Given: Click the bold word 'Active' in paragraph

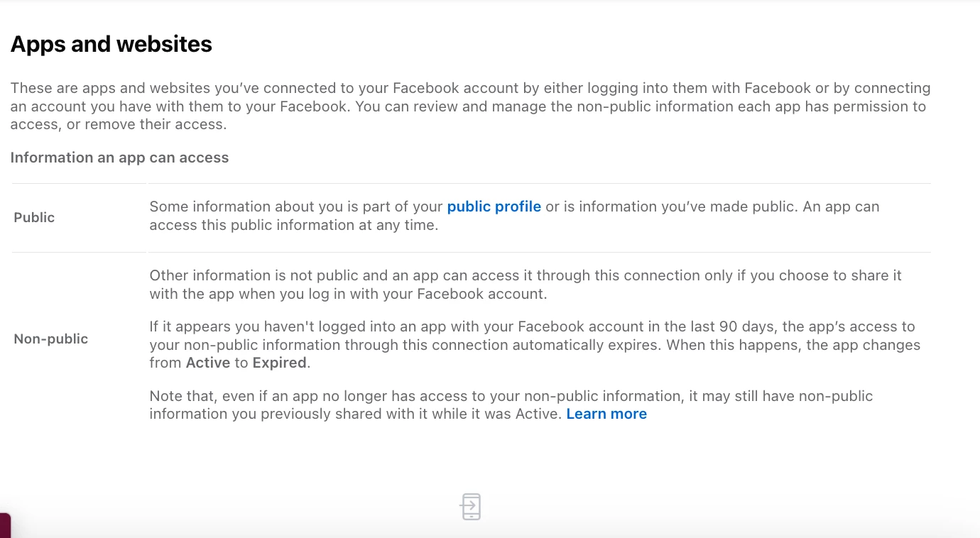Looking at the screenshot, I should (x=208, y=363).
